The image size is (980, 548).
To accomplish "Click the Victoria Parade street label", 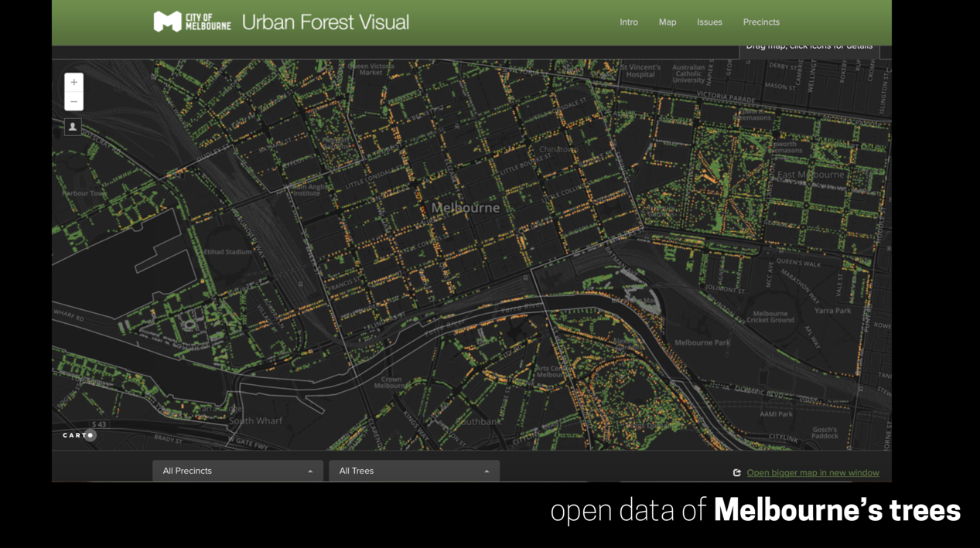I will pos(726,97).
